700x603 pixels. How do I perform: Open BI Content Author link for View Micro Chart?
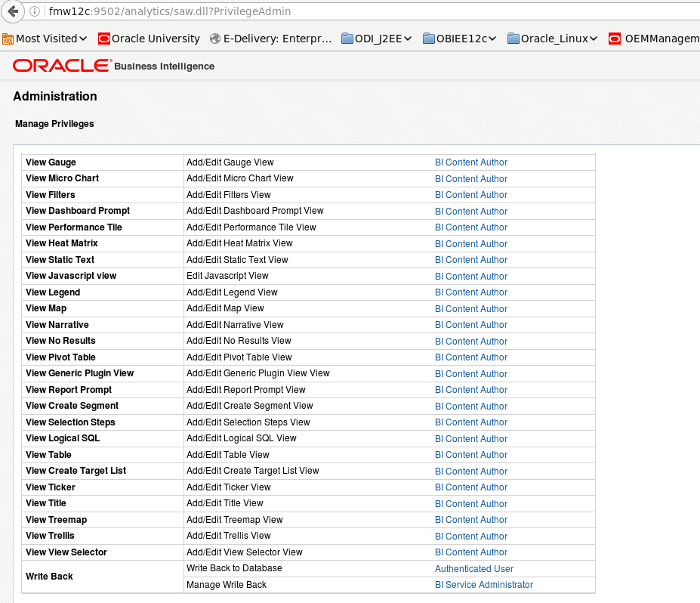pyautogui.click(x=471, y=178)
